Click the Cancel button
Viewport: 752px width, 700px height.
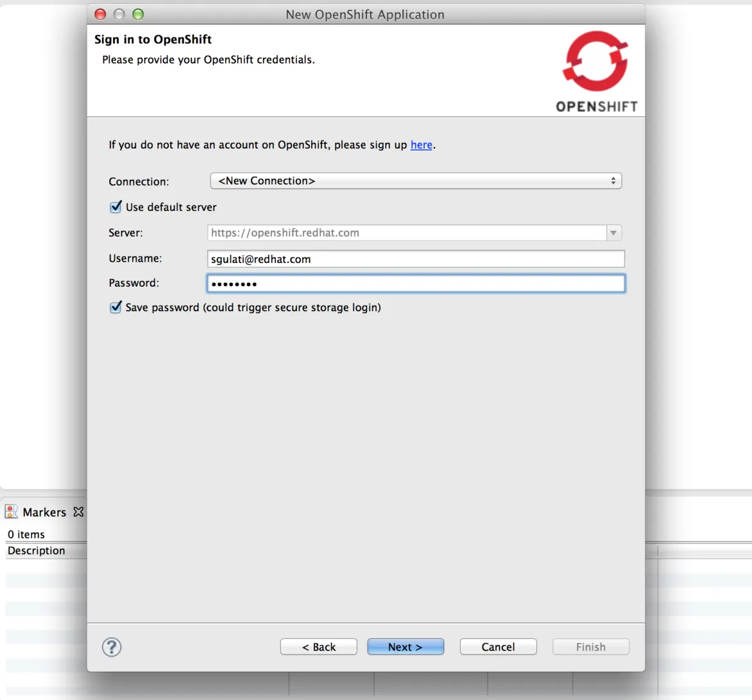(x=498, y=647)
